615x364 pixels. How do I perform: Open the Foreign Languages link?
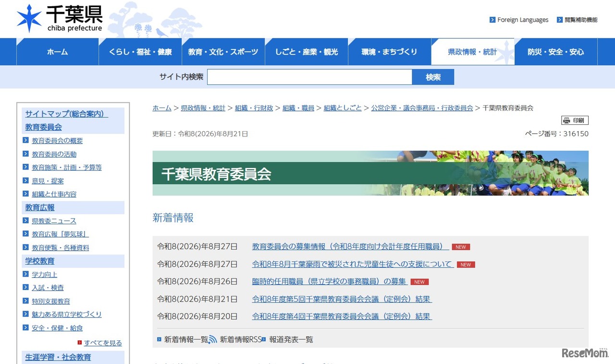coord(523,20)
